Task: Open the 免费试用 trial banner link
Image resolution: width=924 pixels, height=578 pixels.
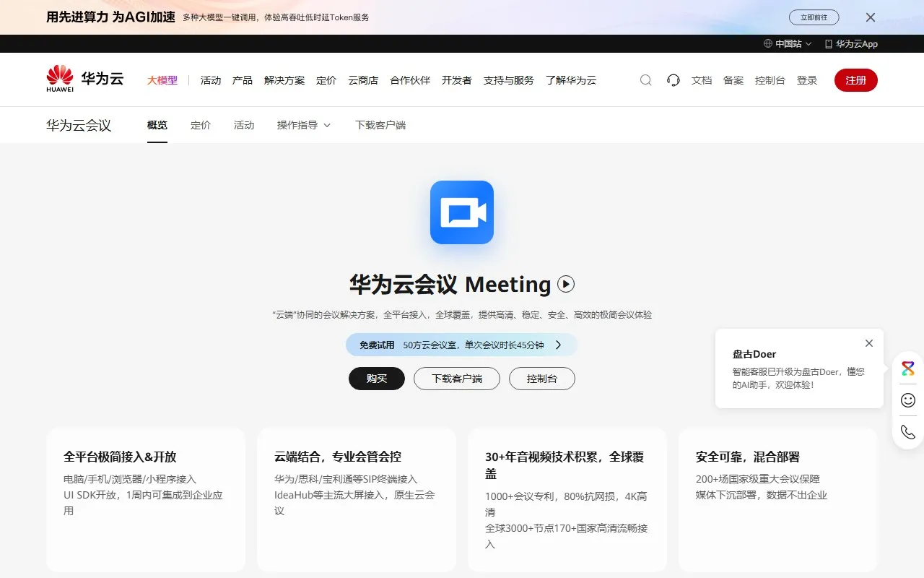Action: pos(461,345)
